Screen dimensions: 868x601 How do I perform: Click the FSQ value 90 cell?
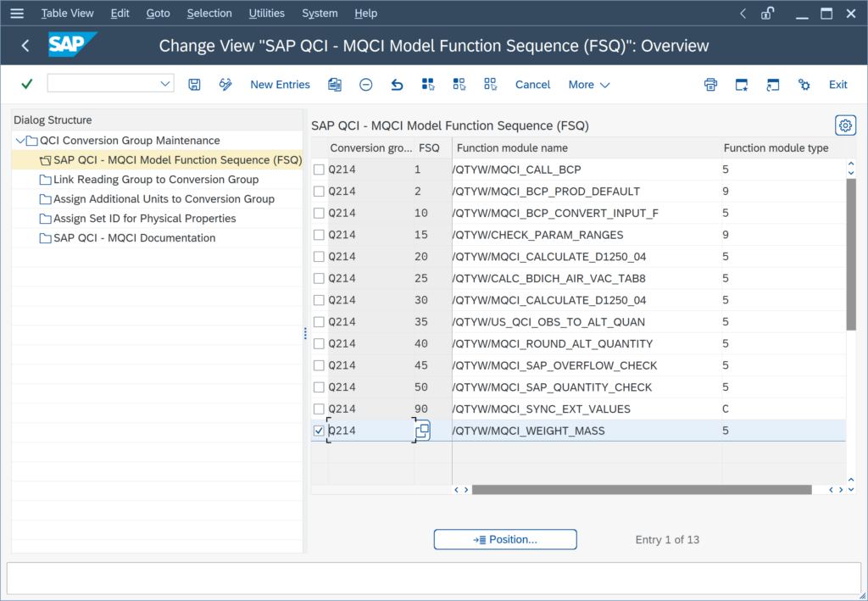433,409
